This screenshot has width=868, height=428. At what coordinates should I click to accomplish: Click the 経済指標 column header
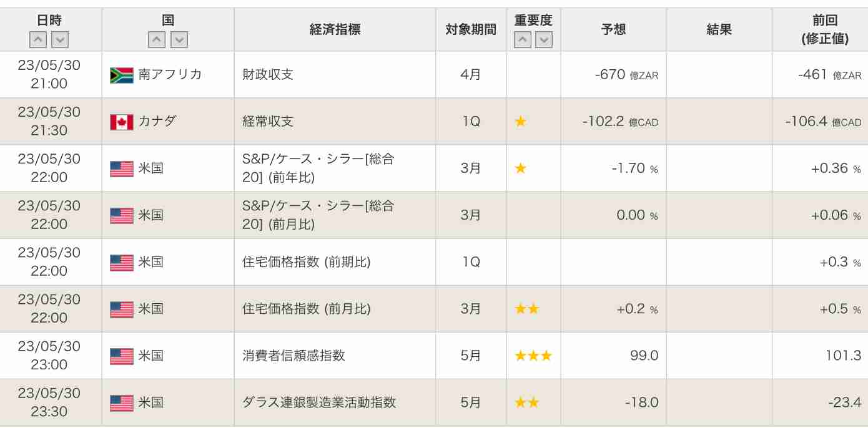click(335, 29)
